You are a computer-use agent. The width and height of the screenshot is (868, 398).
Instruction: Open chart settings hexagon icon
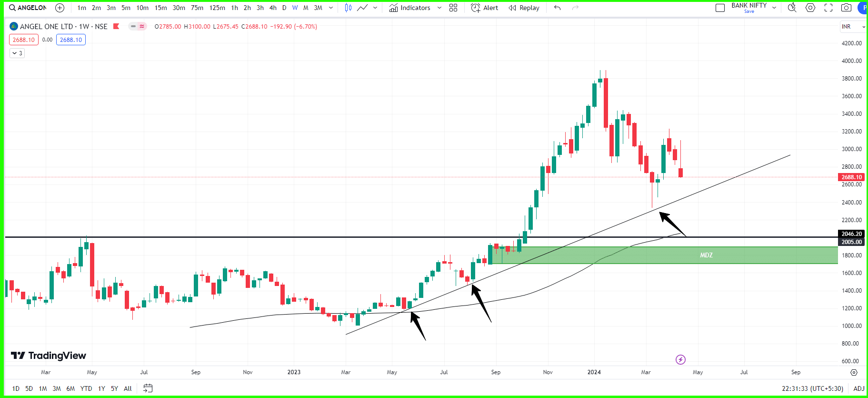810,8
